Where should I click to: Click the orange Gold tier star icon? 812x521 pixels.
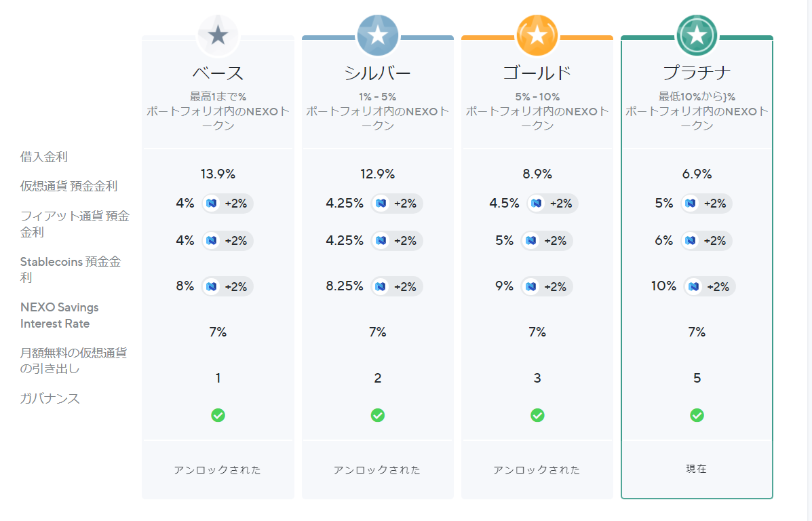[x=537, y=35]
